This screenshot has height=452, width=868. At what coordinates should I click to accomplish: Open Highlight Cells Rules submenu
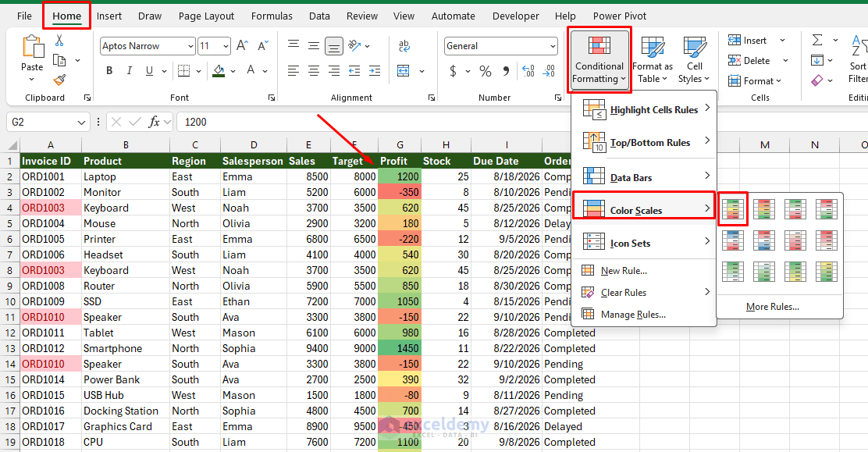click(x=644, y=109)
